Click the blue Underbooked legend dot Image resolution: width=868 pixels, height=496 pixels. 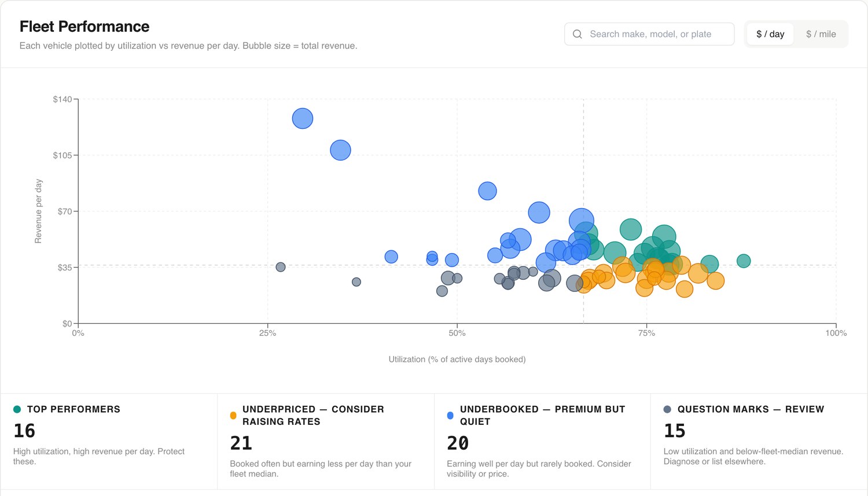point(450,415)
